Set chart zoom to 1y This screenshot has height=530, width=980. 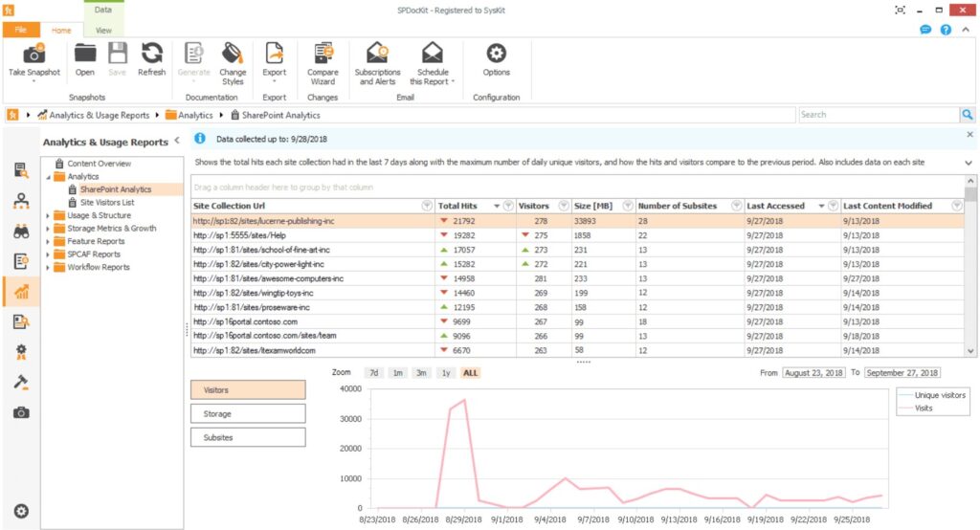(x=446, y=373)
